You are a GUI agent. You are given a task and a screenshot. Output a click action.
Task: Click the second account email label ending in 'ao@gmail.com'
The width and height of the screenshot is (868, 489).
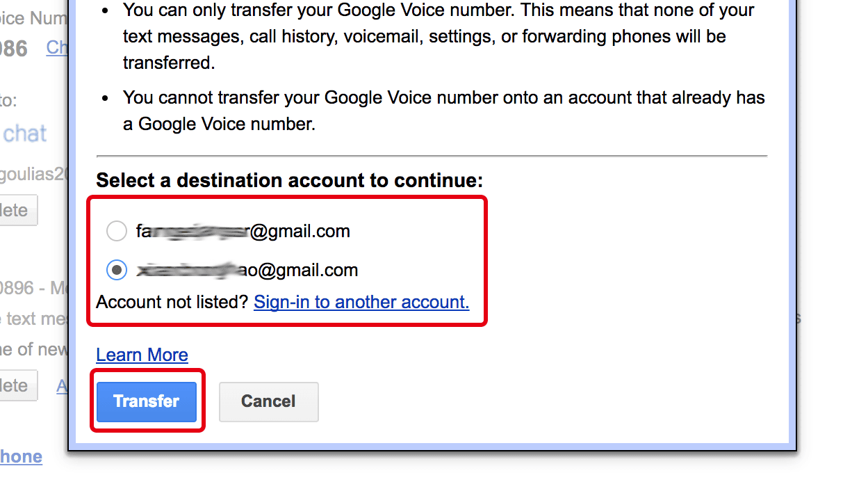pos(247,270)
